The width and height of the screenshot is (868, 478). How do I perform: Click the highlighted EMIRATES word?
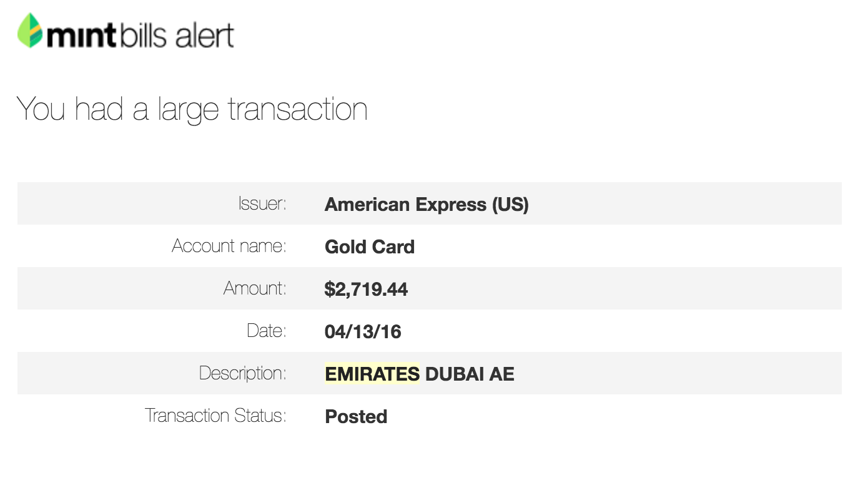(372, 374)
